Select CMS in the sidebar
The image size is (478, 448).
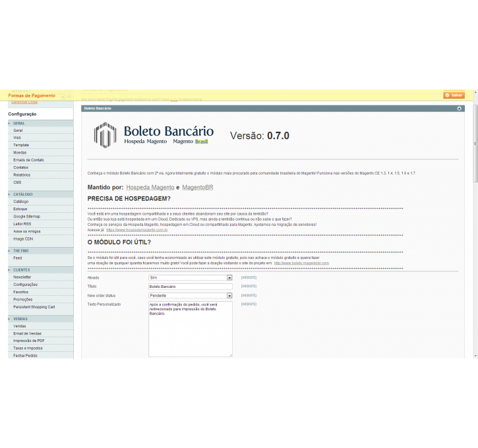tap(40, 182)
